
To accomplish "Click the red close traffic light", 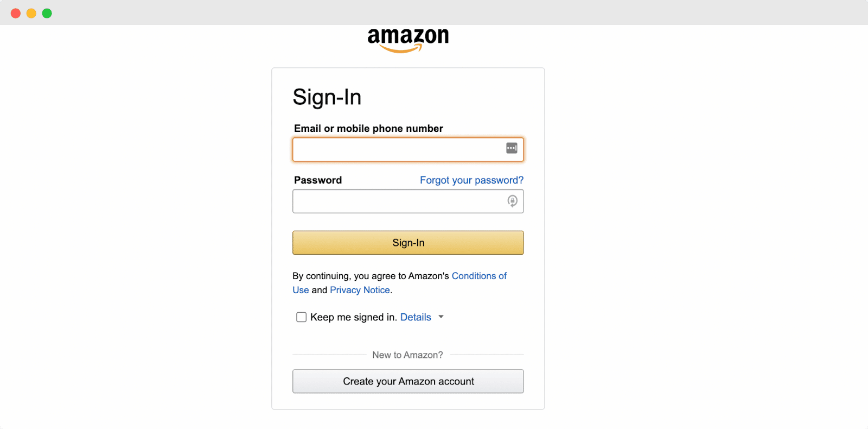I will (x=15, y=12).
